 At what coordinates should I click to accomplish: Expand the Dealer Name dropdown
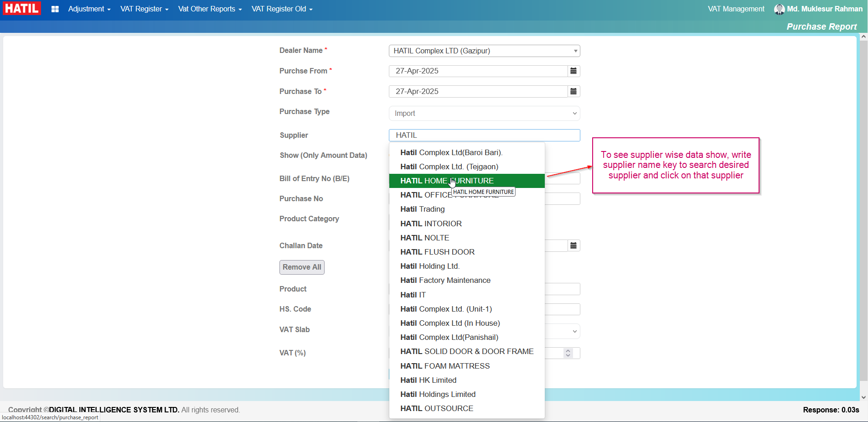pyautogui.click(x=484, y=51)
